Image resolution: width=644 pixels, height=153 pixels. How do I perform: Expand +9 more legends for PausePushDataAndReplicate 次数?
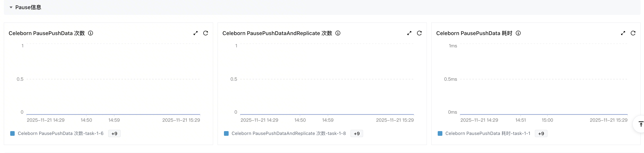point(356,133)
